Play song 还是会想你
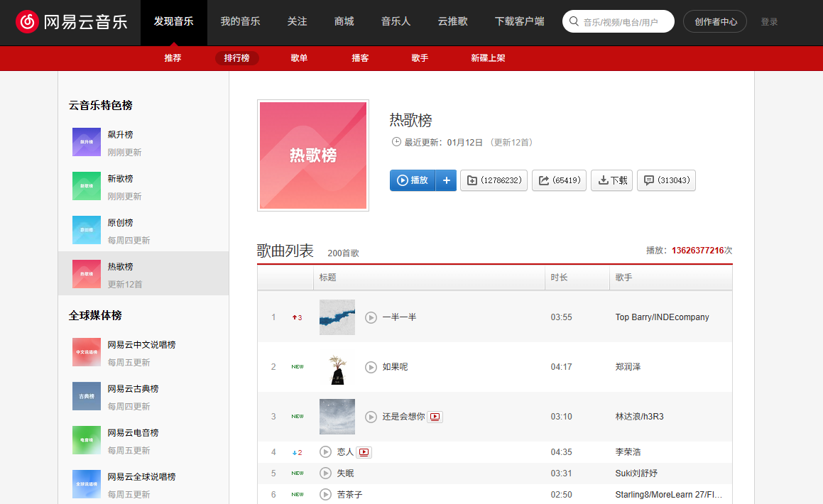This screenshot has height=504, width=823. click(x=371, y=417)
